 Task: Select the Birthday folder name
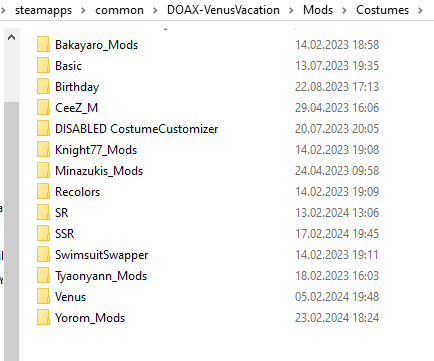point(77,87)
